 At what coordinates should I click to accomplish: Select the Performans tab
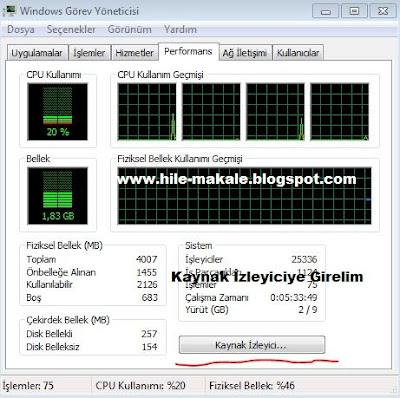click(x=188, y=51)
